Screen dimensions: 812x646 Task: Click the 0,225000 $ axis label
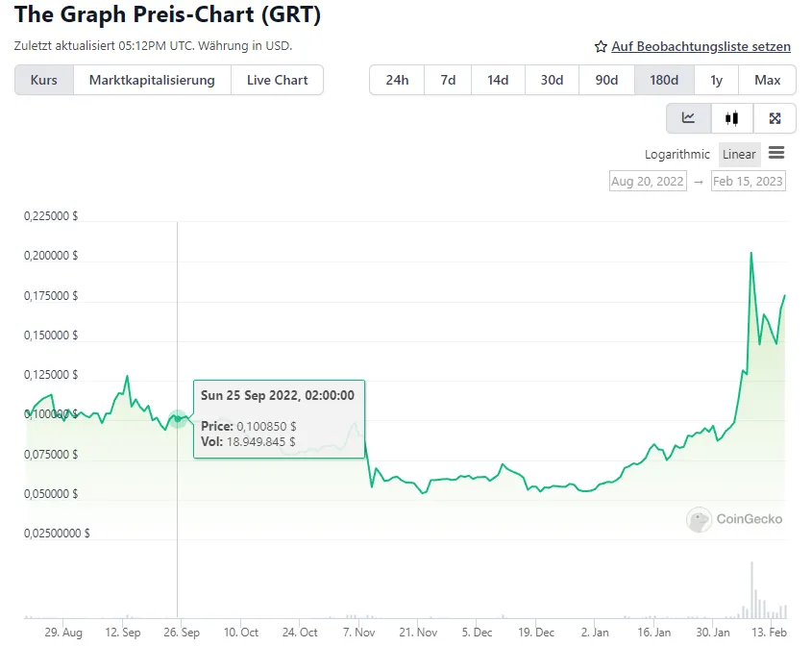(x=51, y=216)
